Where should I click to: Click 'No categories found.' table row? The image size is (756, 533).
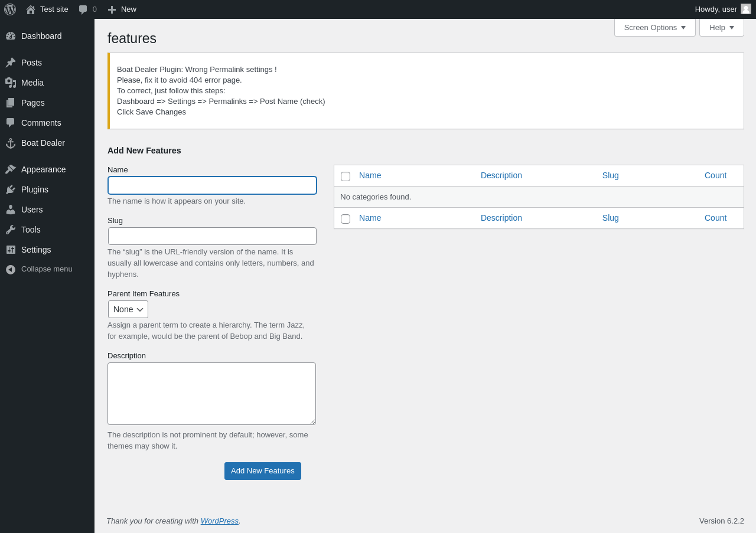(x=539, y=197)
